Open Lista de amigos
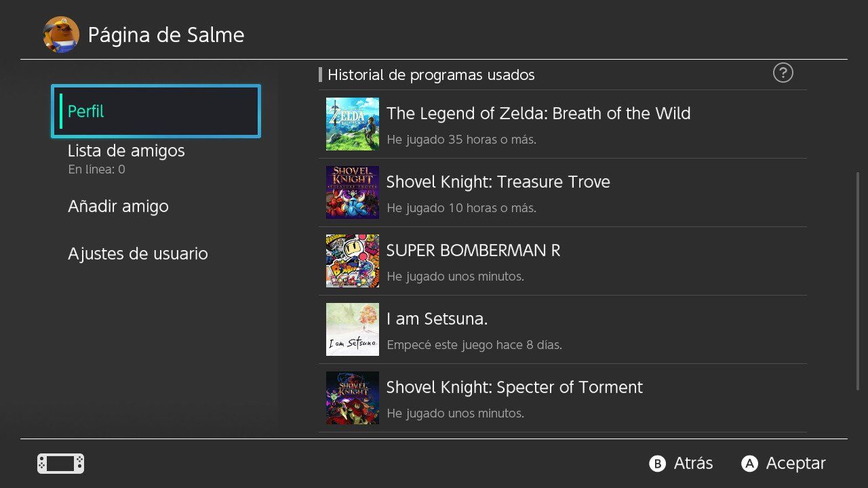Image resolution: width=868 pixels, height=488 pixels. (126, 150)
